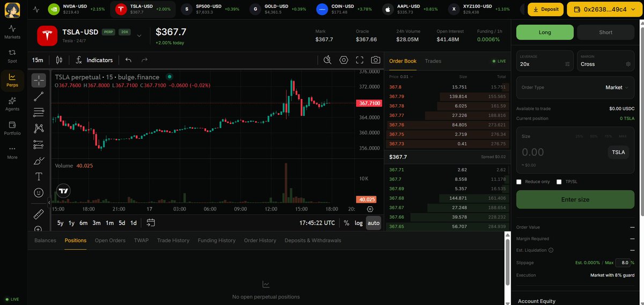Viewport: 644px width, 305px height.
Task: Select the trend line drawing tool
Action: coord(39,96)
